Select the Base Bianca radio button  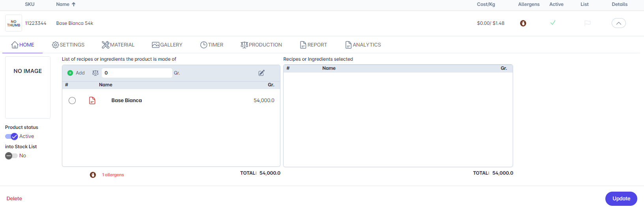[x=72, y=101]
